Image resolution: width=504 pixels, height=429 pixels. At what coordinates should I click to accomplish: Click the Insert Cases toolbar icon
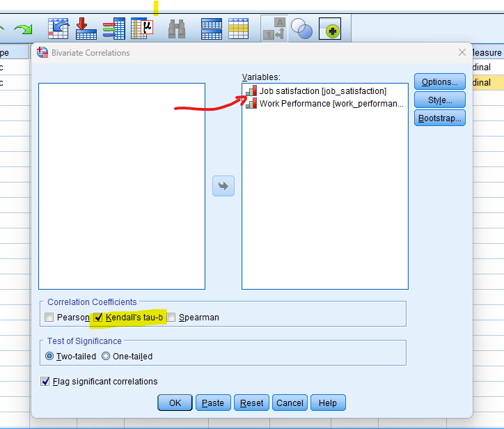click(x=212, y=29)
